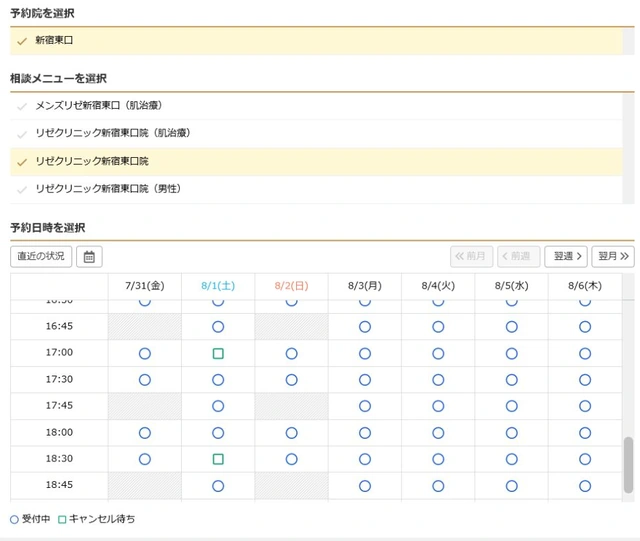Book the 17:30 slot on 8/2(日)

click(x=291, y=380)
